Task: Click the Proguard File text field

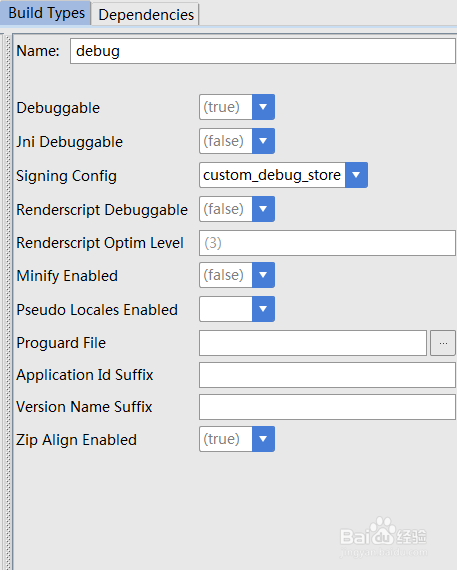Action: tap(313, 343)
